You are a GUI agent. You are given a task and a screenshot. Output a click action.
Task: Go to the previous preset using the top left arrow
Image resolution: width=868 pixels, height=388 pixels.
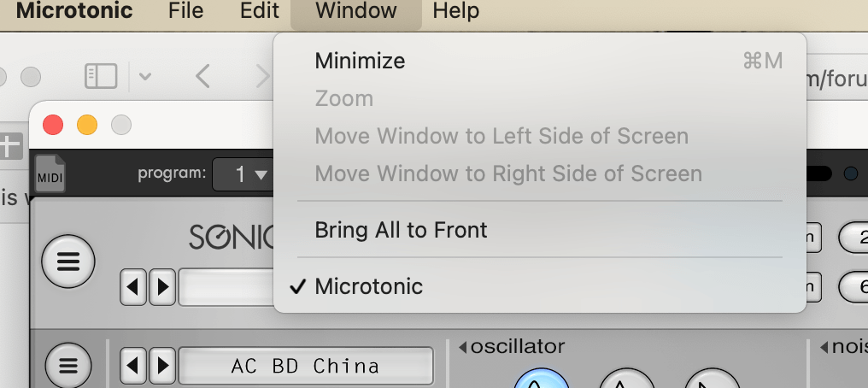[x=133, y=286]
